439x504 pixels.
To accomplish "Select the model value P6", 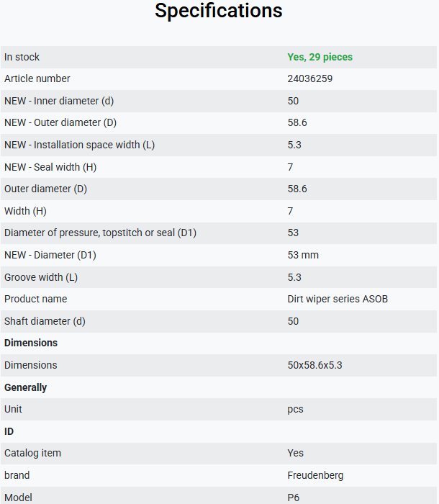I will pyautogui.click(x=294, y=498).
